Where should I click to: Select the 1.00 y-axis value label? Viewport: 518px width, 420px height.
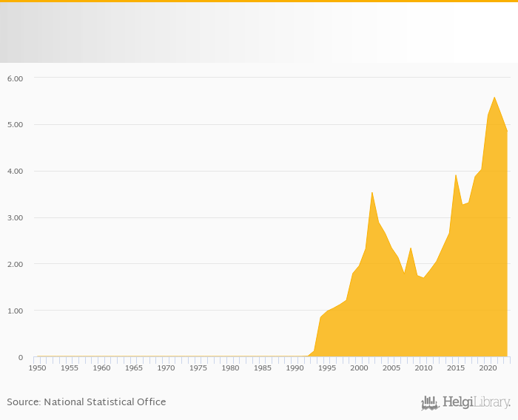pyautogui.click(x=15, y=311)
